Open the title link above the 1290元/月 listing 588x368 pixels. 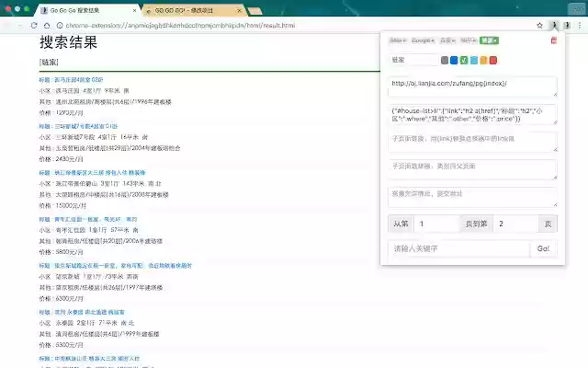79,80
